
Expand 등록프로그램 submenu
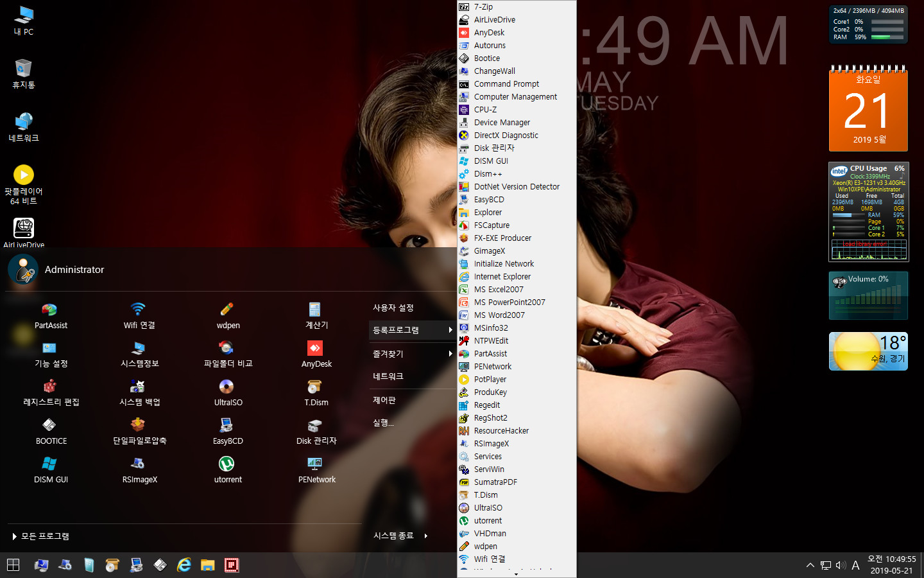click(412, 330)
